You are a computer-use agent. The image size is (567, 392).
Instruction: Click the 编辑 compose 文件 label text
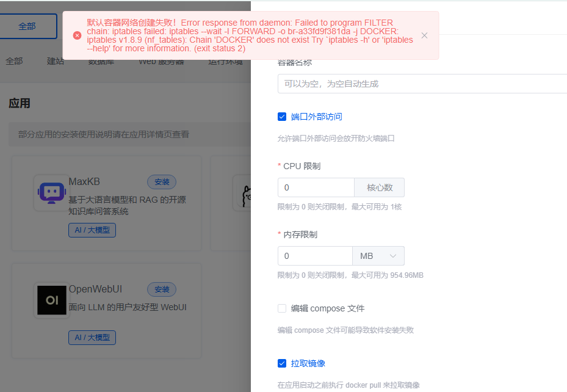coord(328,308)
